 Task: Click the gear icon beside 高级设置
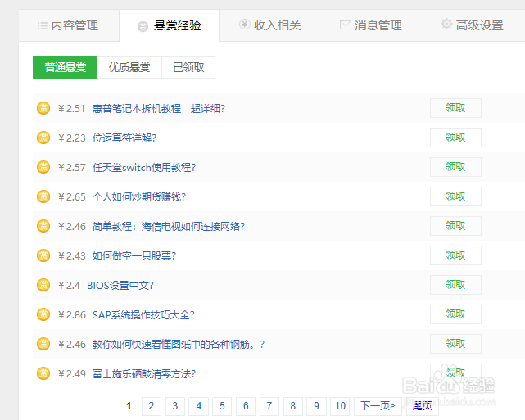click(x=446, y=24)
